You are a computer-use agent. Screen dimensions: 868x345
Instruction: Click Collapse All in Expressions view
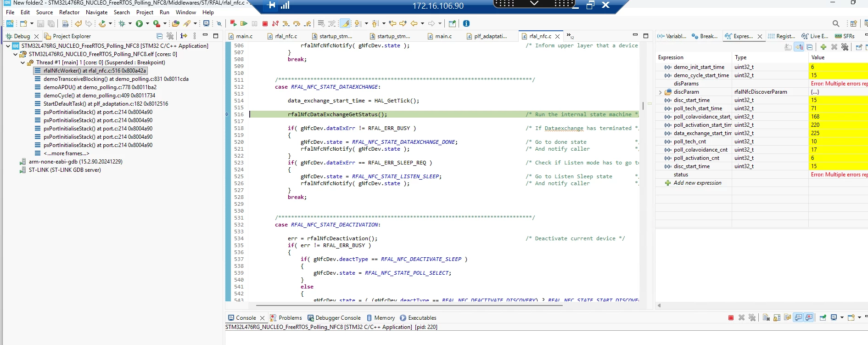coord(810,47)
